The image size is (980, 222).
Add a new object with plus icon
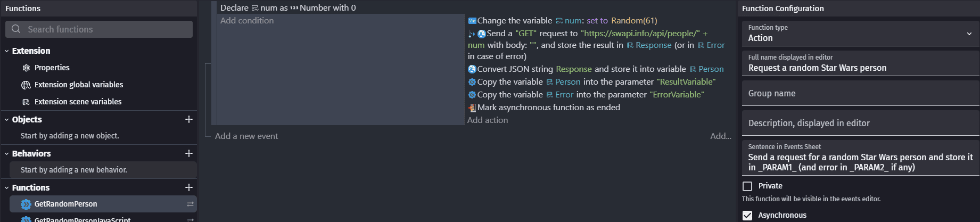[x=188, y=119]
